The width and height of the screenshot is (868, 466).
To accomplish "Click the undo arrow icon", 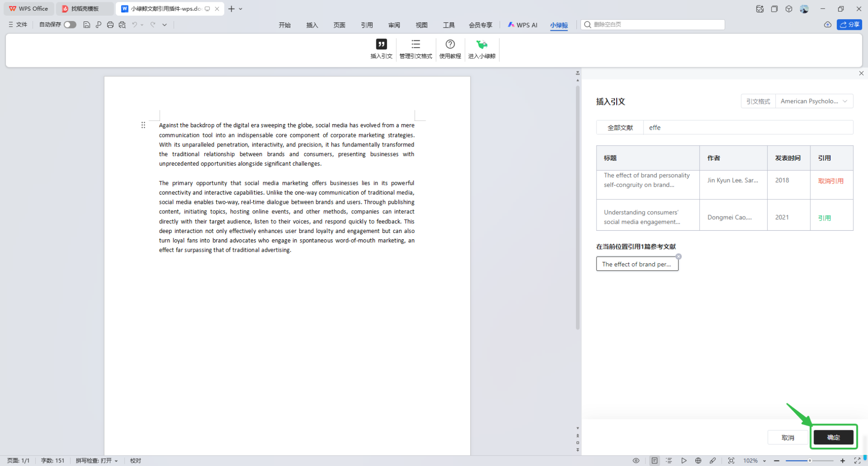I will coord(134,25).
